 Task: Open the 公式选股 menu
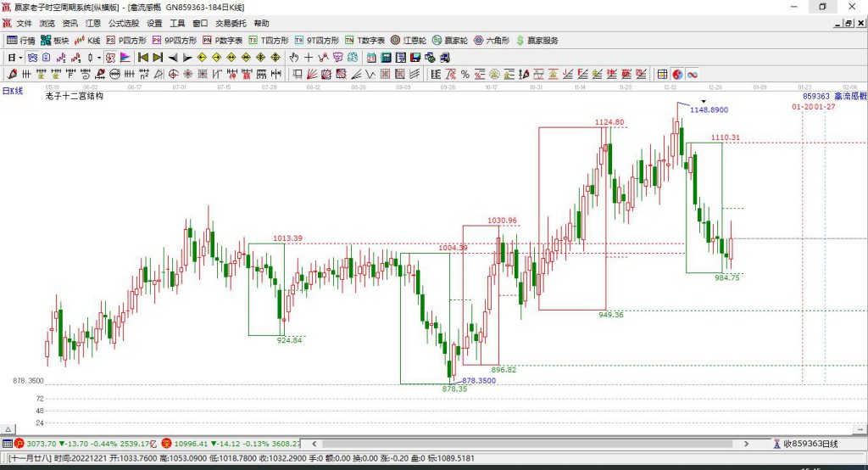click(x=124, y=23)
